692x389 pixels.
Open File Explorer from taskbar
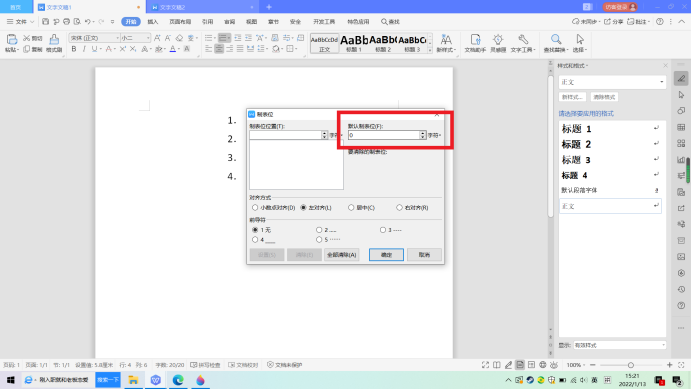point(133,380)
